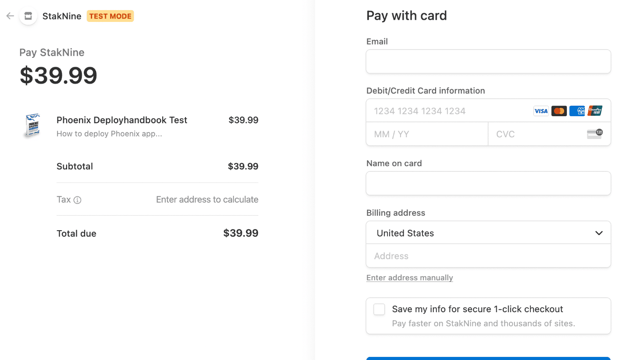
Task: Click the Tax info icon
Action: pyautogui.click(x=78, y=200)
